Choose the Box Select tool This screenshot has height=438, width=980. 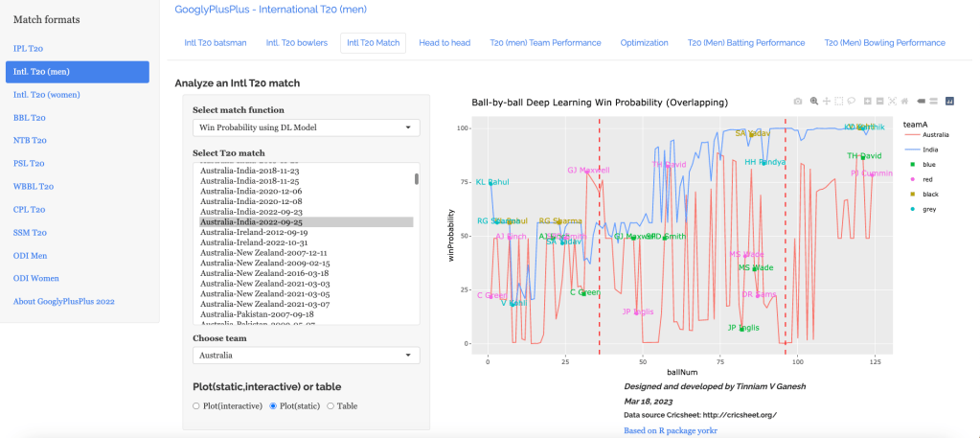coord(838,101)
